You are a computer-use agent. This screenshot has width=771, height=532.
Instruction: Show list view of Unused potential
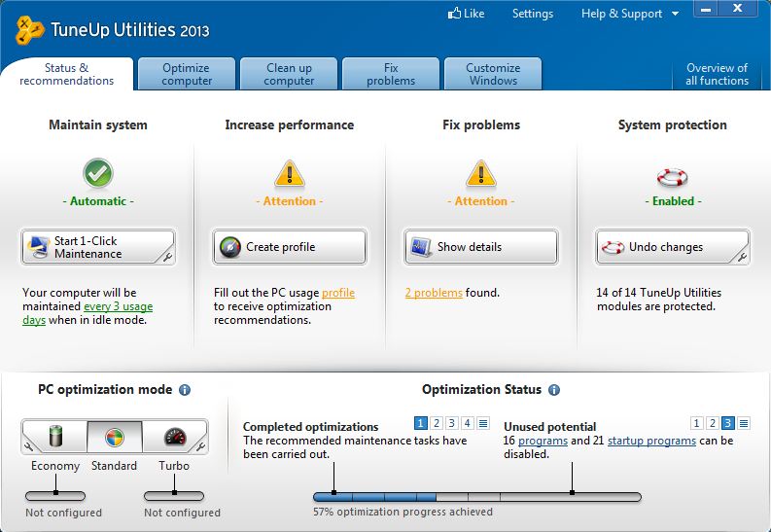tap(744, 423)
